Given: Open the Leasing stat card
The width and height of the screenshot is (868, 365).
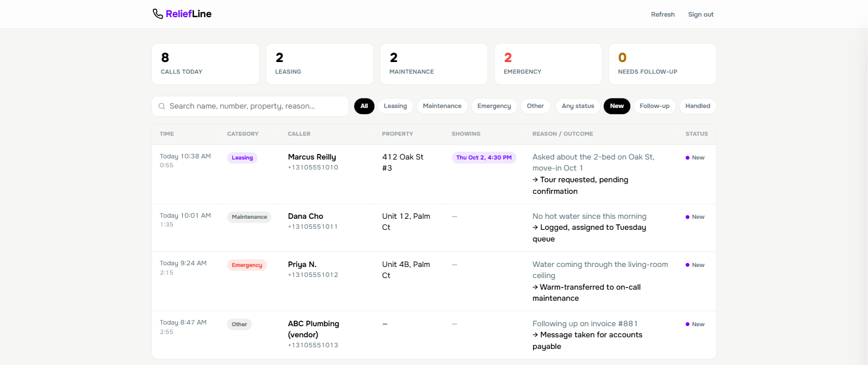Looking at the screenshot, I should (320, 64).
